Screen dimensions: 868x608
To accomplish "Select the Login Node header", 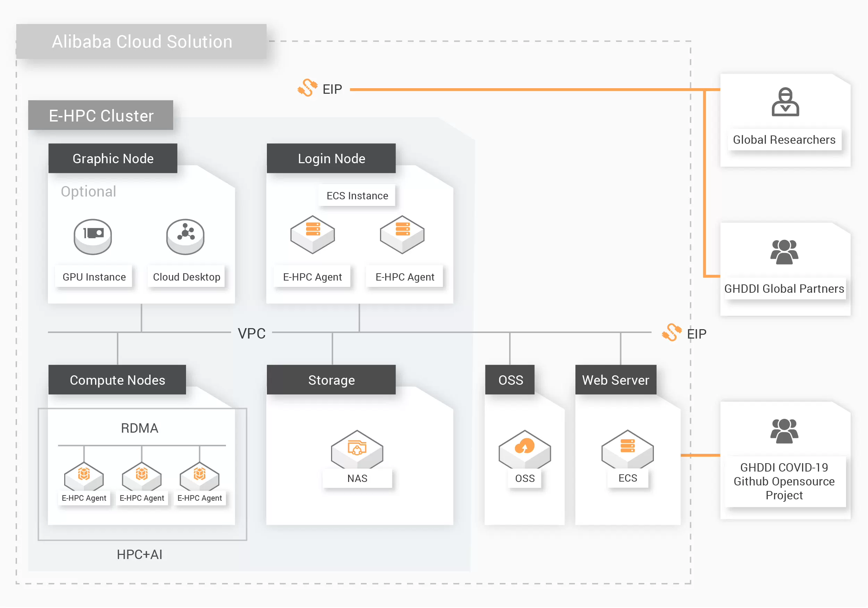I will point(331,159).
